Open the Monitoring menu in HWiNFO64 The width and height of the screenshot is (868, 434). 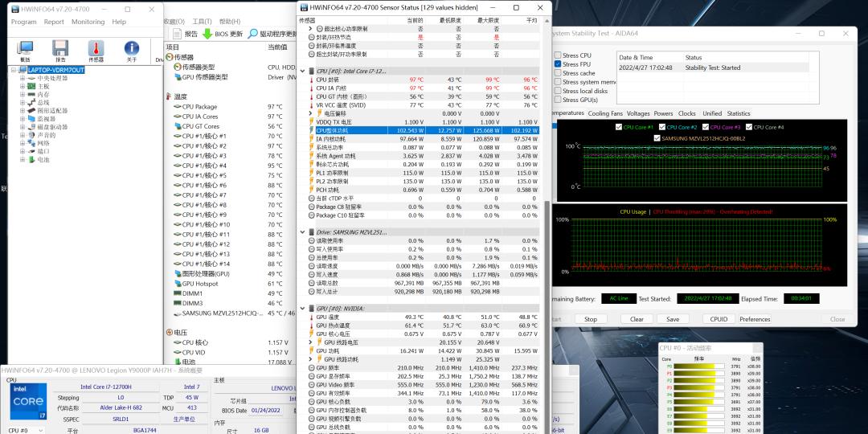pyautogui.click(x=88, y=23)
